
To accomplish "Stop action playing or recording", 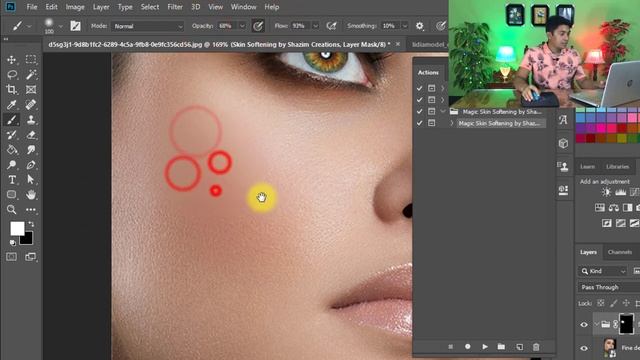I will pyautogui.click(x=450, y=347).
